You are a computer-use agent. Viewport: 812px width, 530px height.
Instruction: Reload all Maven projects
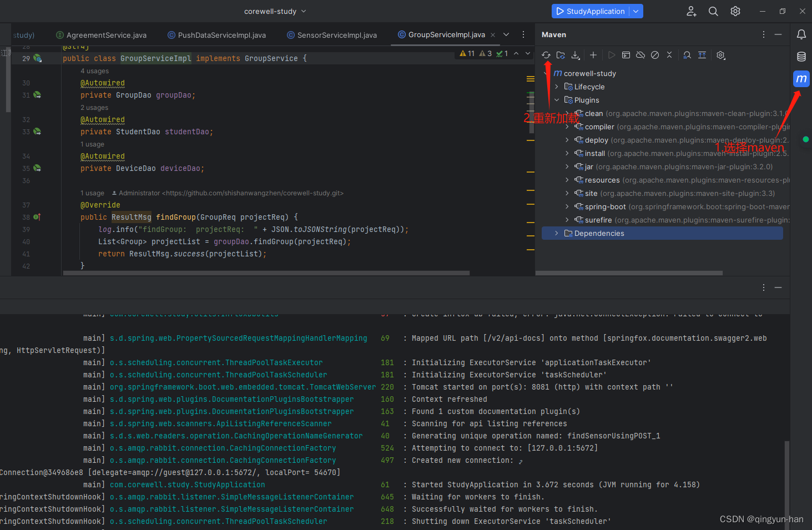[x=546, y=55]
